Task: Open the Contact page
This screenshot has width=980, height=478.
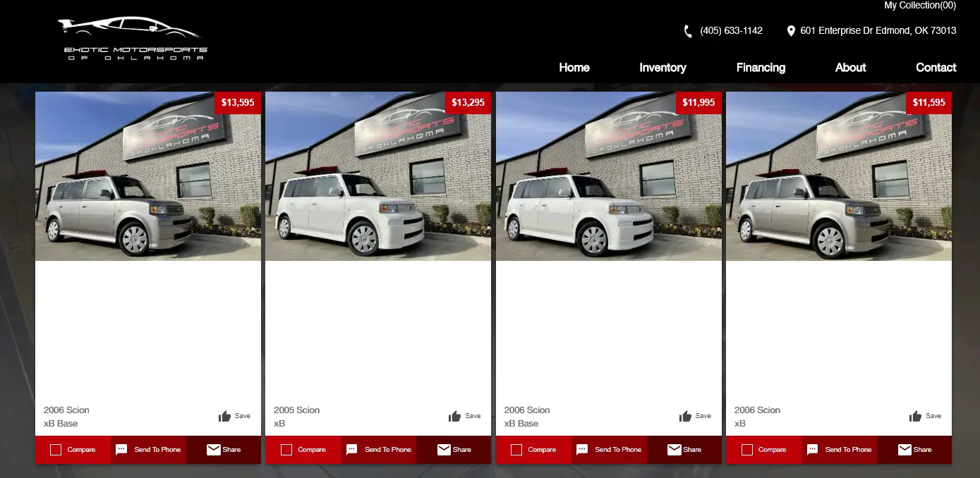Action: [x=936, y=68]
